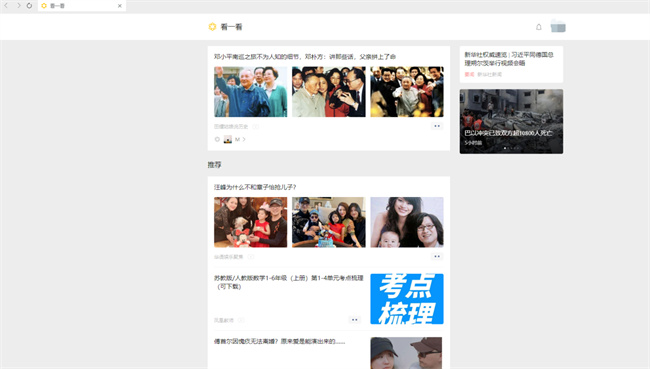Open the notifications bell
The image size is (650, 369).
[x=538, y=27]
